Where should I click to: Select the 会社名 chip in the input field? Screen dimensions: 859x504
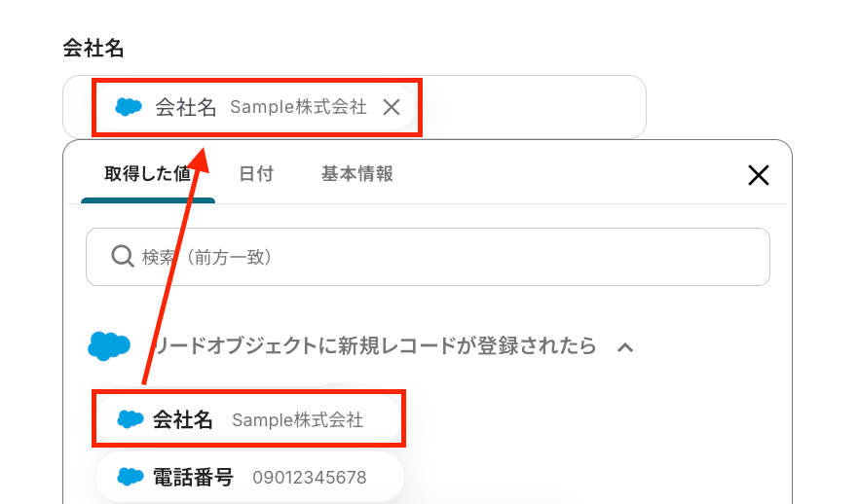tap(185, 107)
